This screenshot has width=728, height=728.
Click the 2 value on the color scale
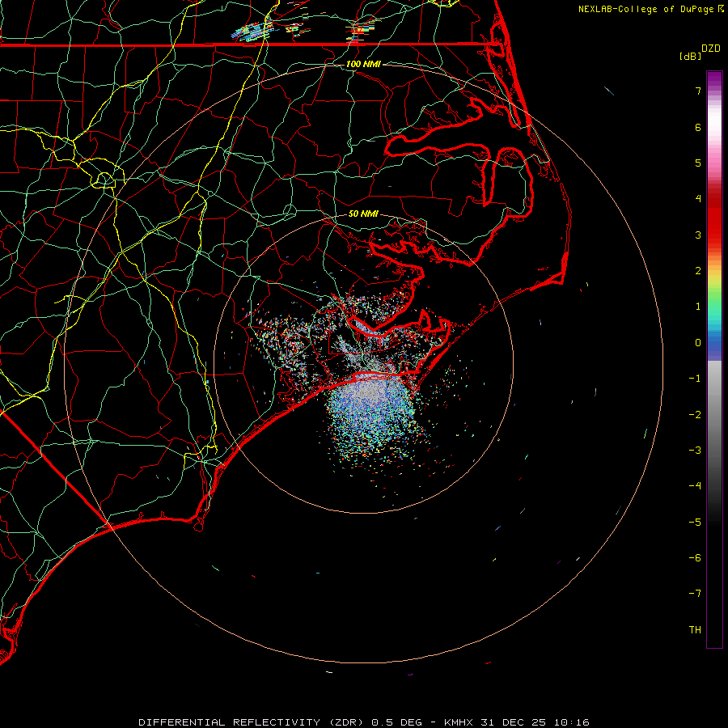point(698,271)
